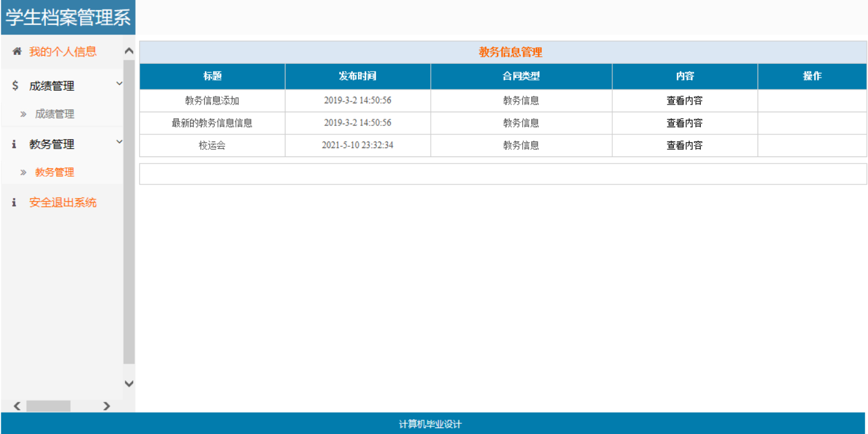
Task: Click the 发布时间 column header
Action: point(358,76)
